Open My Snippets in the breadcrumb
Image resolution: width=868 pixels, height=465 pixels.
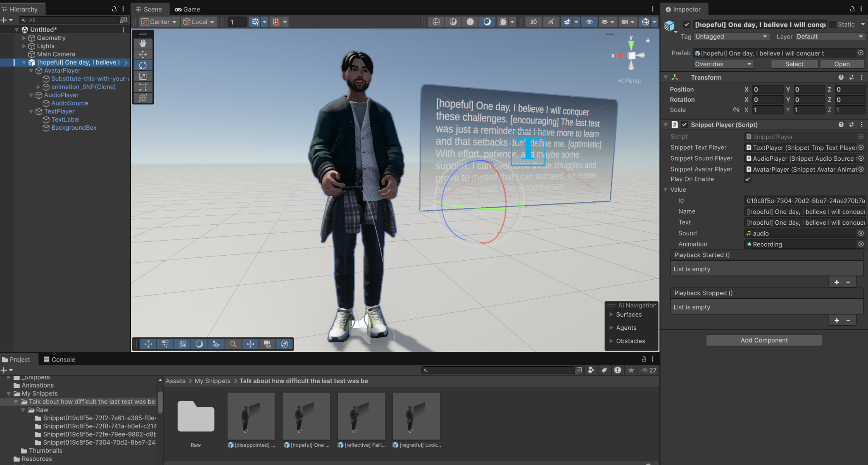(x=212, y=381)
